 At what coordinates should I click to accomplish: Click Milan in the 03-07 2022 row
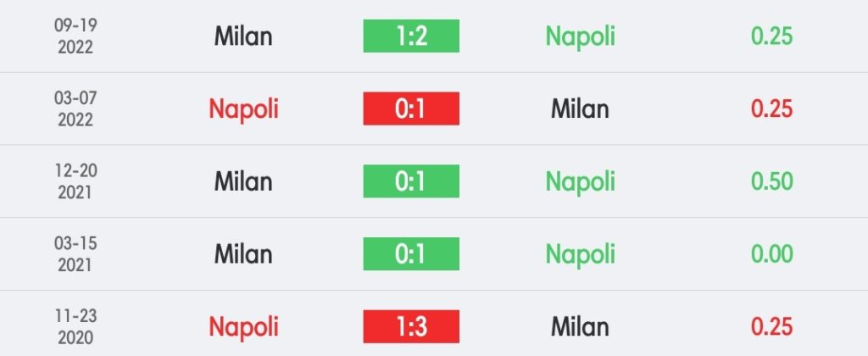[x=580, y=109]
